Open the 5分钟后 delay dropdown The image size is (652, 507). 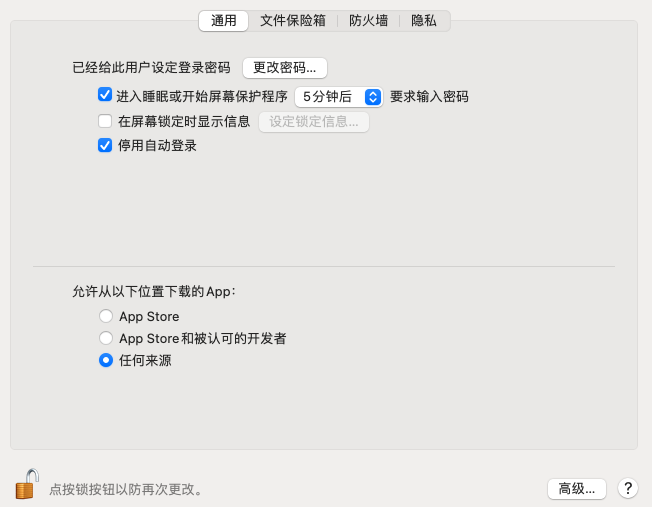point(339,97)
